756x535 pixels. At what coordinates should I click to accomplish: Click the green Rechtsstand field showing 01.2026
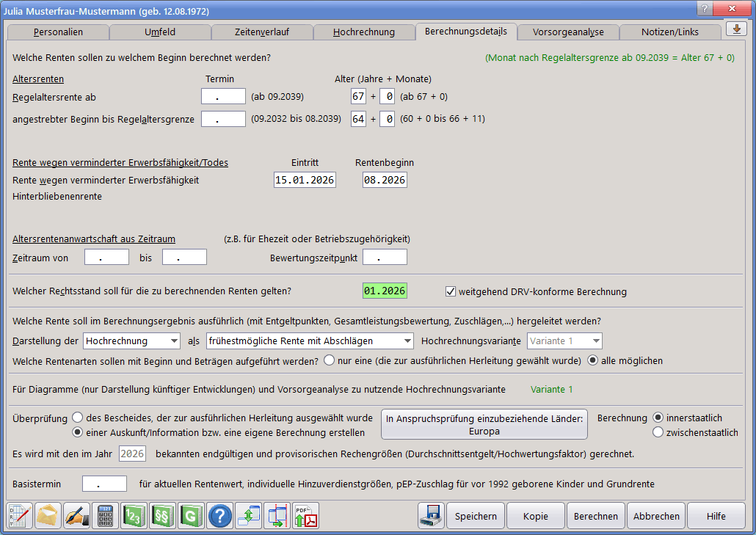[385, 291]
